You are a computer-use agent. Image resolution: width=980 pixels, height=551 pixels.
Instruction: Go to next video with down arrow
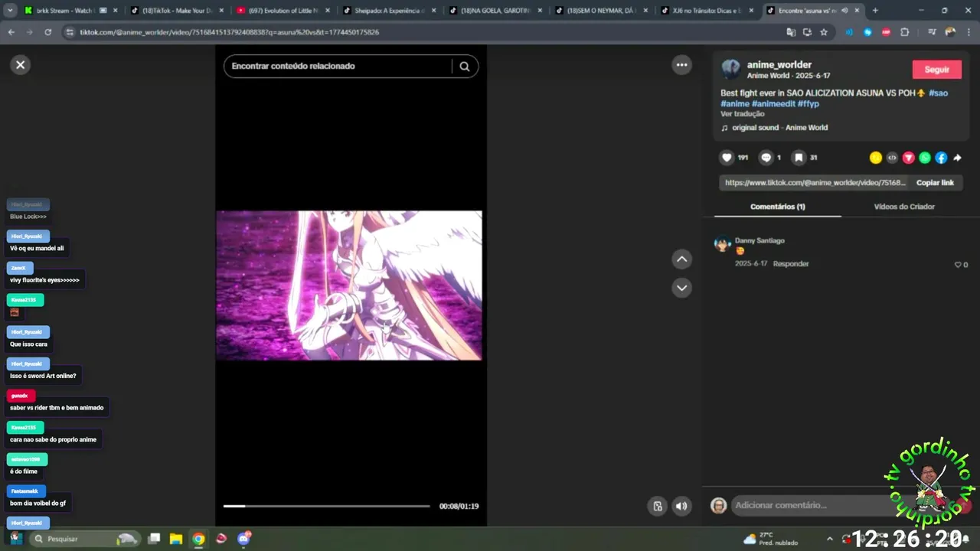(681, 288)
